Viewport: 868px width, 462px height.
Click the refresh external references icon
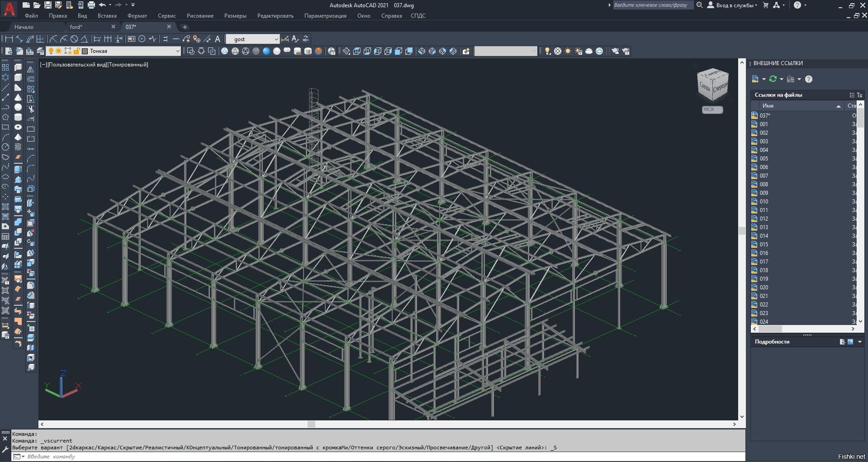[x=773, y=79]
